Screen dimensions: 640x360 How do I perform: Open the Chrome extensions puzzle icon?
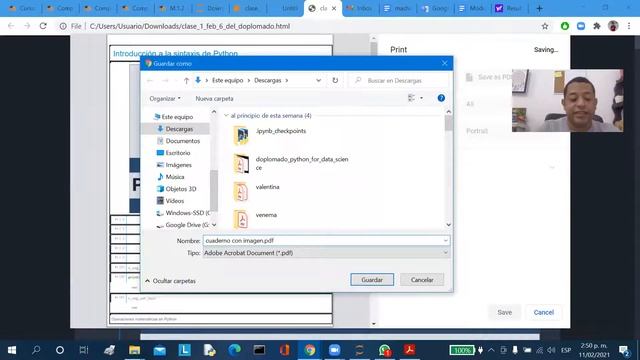(597, 26)
